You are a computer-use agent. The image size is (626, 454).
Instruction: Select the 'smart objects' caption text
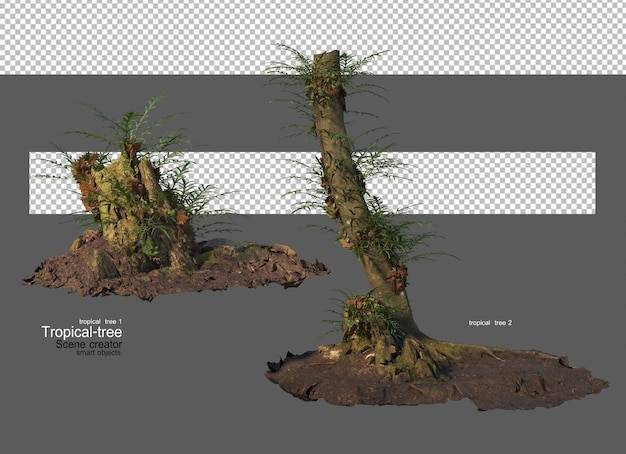[98, 353]
